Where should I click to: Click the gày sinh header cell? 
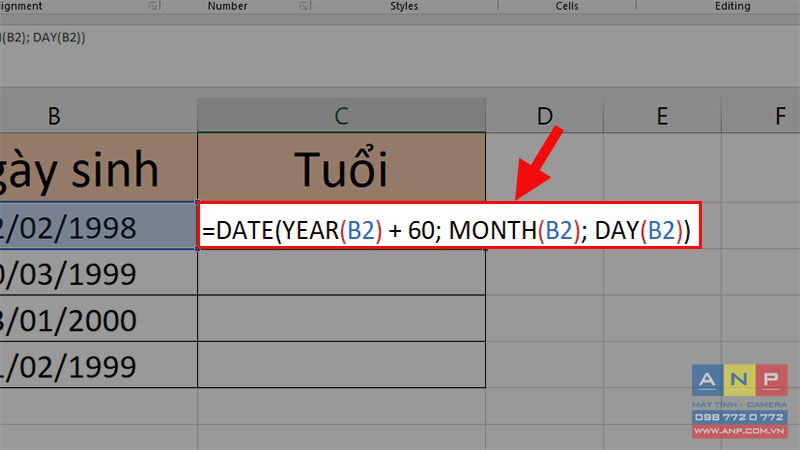click(98, 168)
